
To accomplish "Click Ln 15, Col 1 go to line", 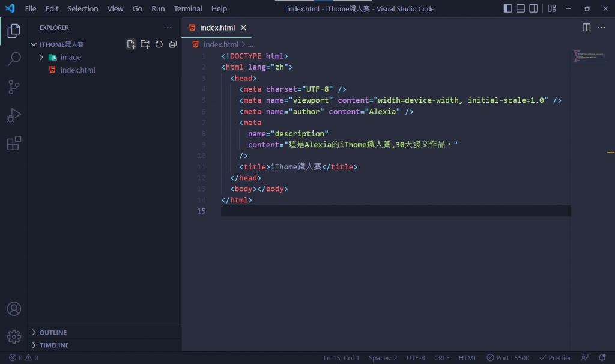I will point(341,358).
